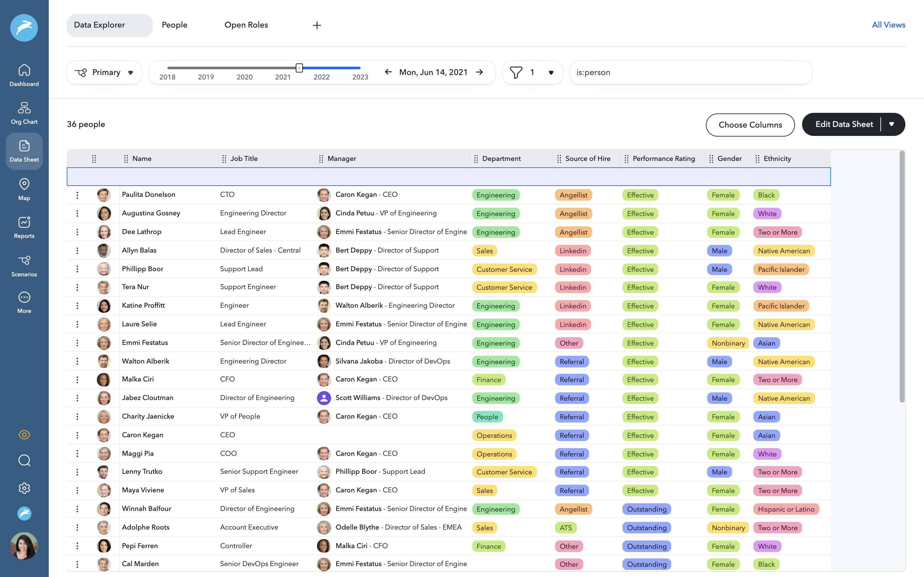Click the More sidebar icon
This screenshot has width=924, height=577.
tap(24, 302)
